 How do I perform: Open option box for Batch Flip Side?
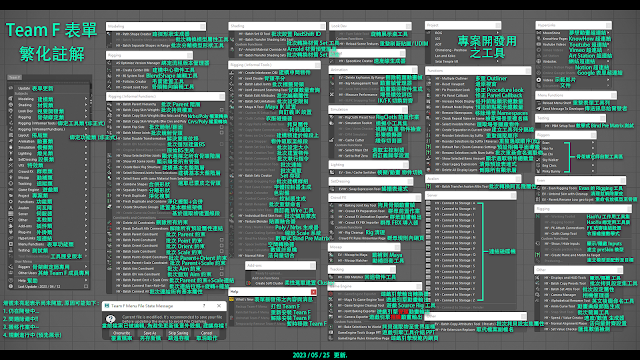(x=222, y=127)
